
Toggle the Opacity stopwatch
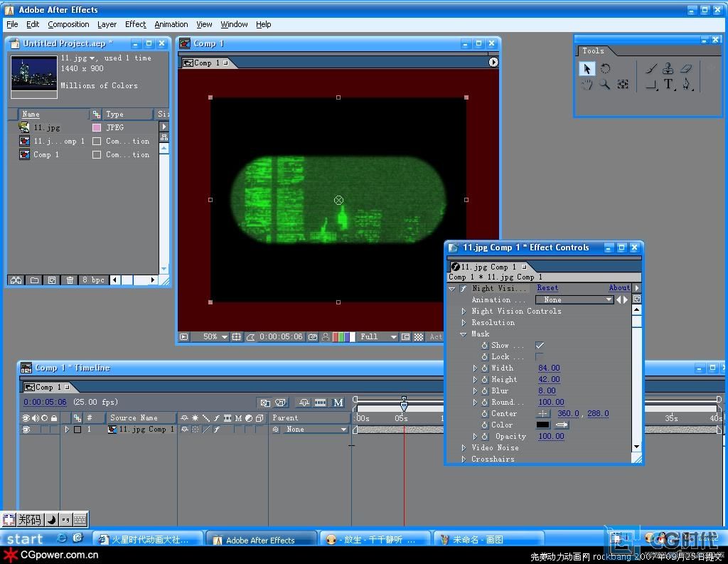pos(484,436)
